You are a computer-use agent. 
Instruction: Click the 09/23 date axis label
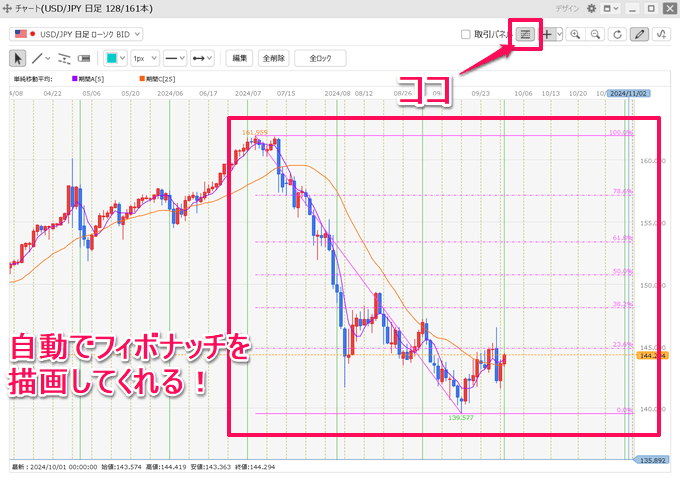tap(481, 93)
